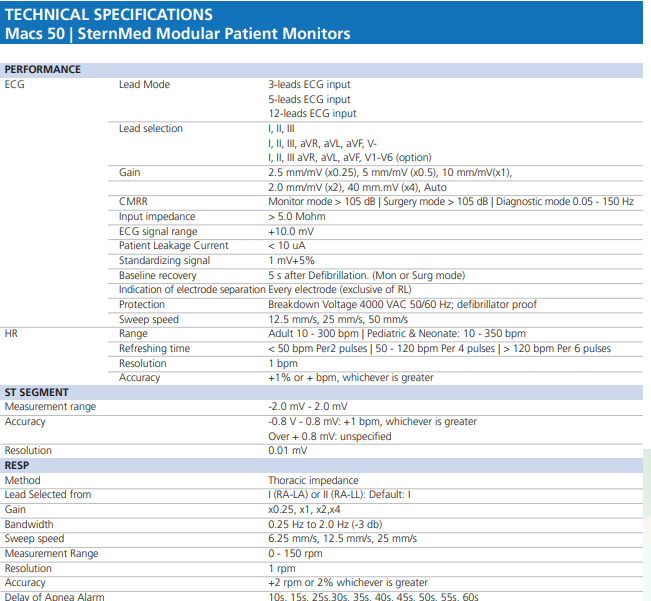Click the 'HR' row label

point(11,334)
